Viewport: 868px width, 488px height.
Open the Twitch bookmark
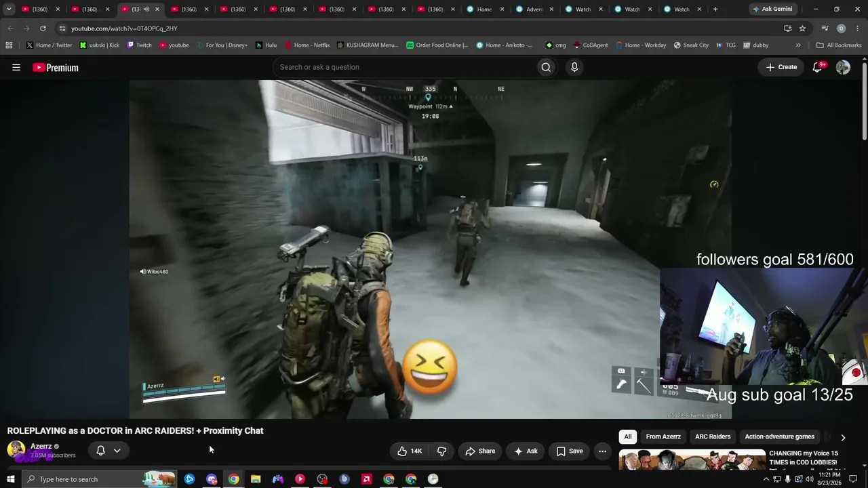(x=139, y=45)
